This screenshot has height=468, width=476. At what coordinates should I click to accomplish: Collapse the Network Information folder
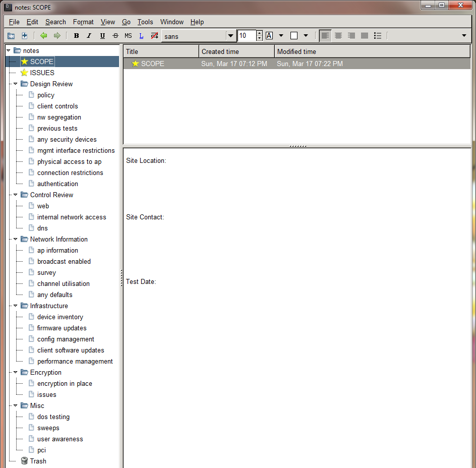tap(16, 240)
